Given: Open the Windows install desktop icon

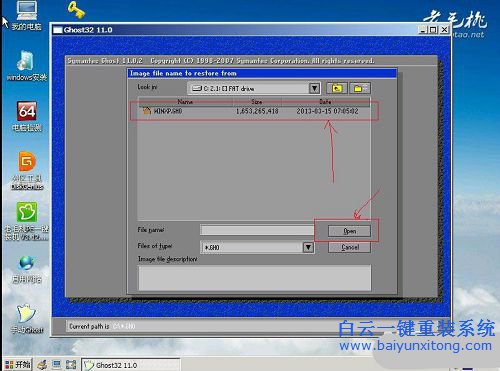Looking at the screenshot, I should (x=27, y=66).
